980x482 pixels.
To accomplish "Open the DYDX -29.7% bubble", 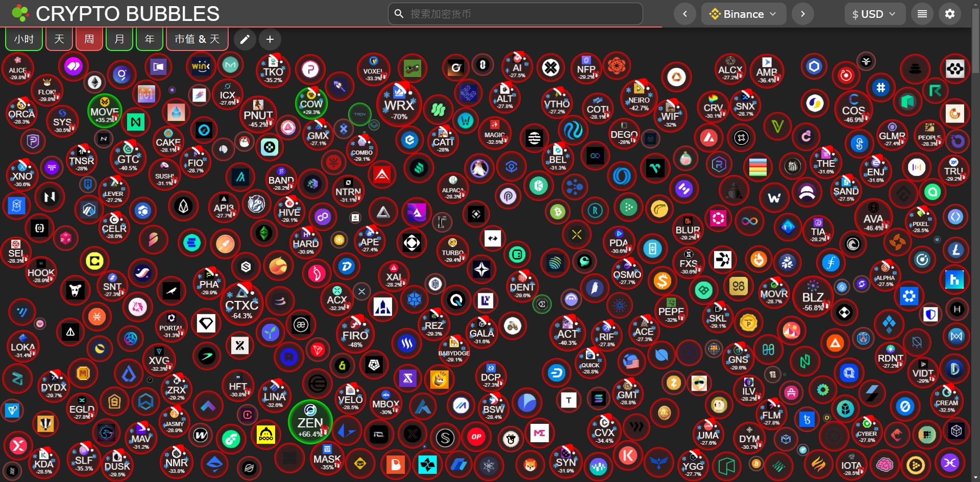I will click(54, 386).
